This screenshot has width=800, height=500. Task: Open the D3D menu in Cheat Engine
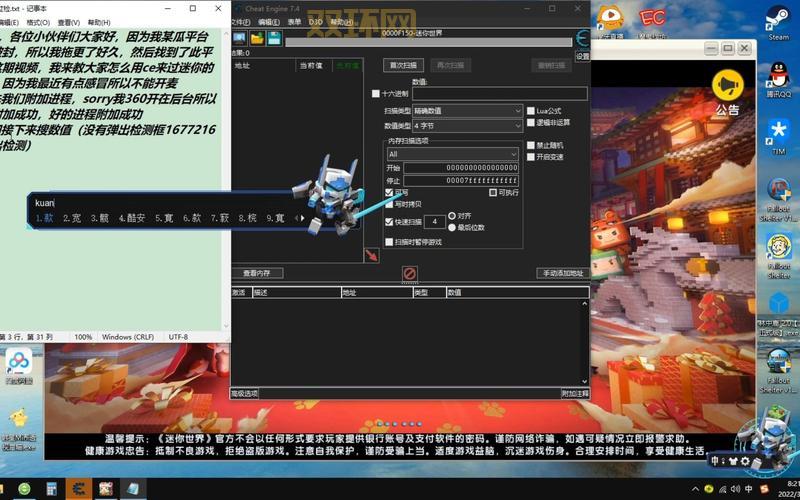coord(315,22)
